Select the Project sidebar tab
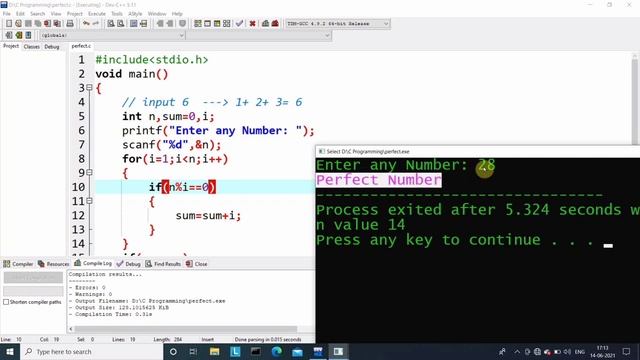640x360 pixels. pos(11,46)
